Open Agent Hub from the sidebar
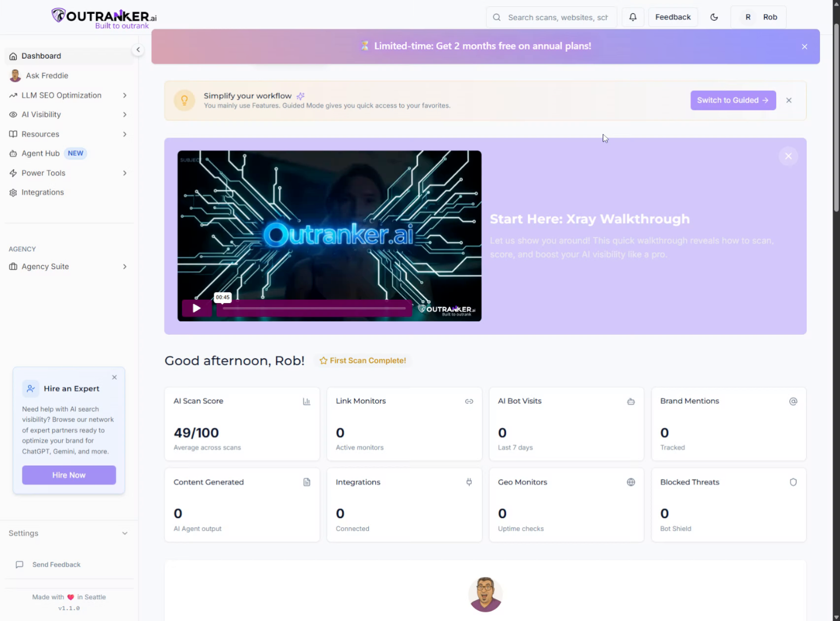Image resolution: width=840 pixels, height=621 pixels. (69, 154)
